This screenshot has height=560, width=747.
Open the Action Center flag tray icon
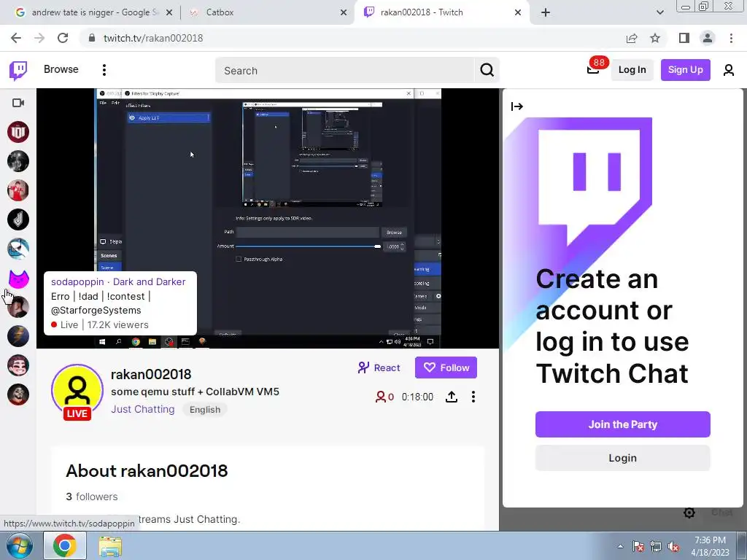coord(638,547)
